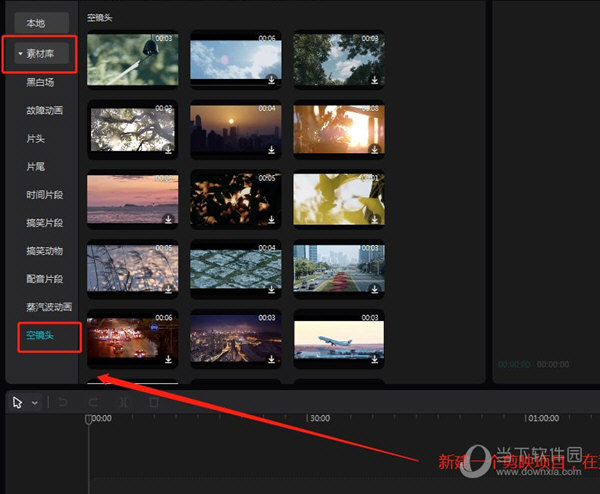Click the undo arrow icon

pos(62,403)
